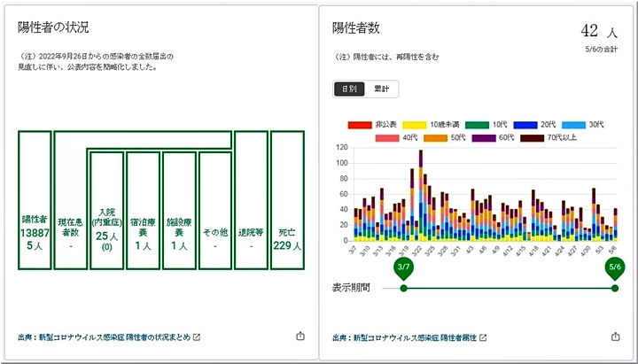Screen dimensions: 638x364
Task: Switch to 累計 cumulative view
Action: [x=382, y=89]
